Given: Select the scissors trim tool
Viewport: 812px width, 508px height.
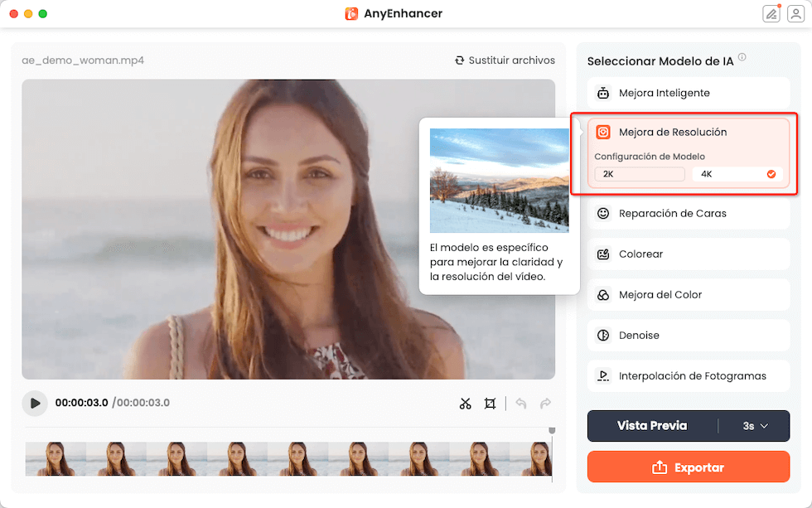Looking at the screenshot, I should (466, 404).
